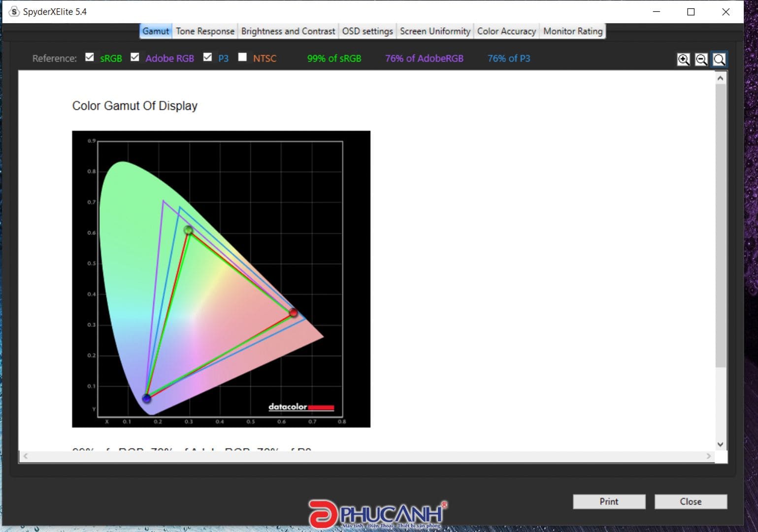Click the color gamut chart image
758x532 pixels.
pyautogui.click(x=221, y=279)
